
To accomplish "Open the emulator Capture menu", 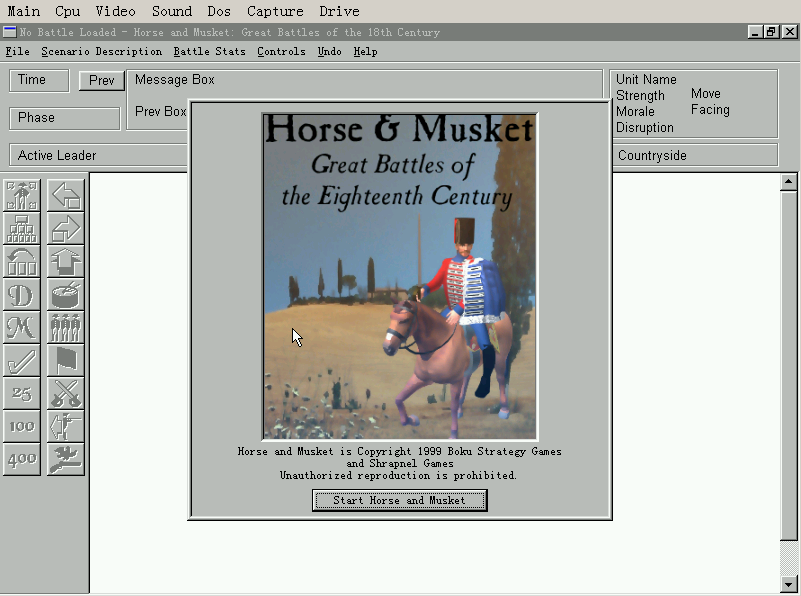I will pos(275,11).
